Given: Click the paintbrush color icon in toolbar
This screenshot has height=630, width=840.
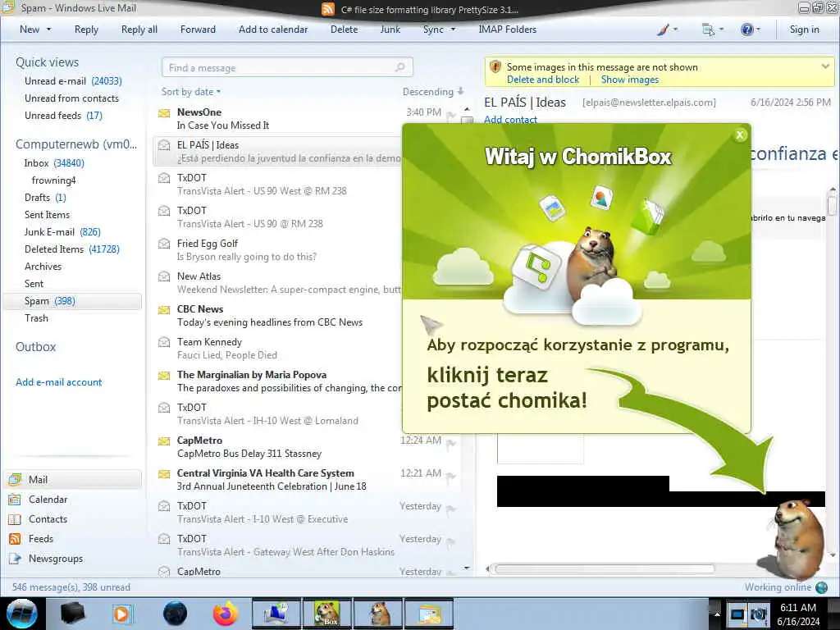Looking at the screenshot, I should (663, 30).
